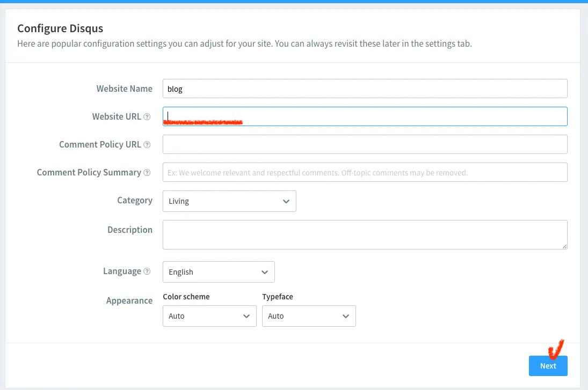Click the help icon beside Website URL
This screenshot has height=390, width=588.
point(147,117)
